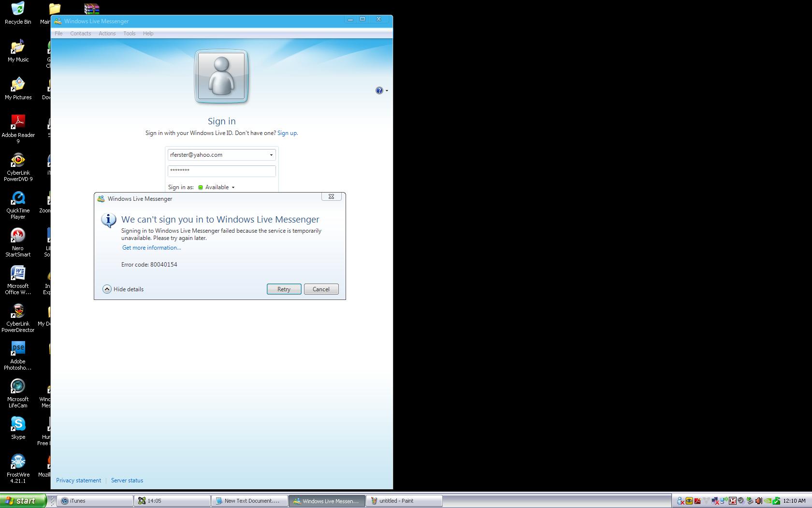Launch Skype from the desktop
Image resolution: width=812 pixels, height=508 pixels.
point(18,424)
